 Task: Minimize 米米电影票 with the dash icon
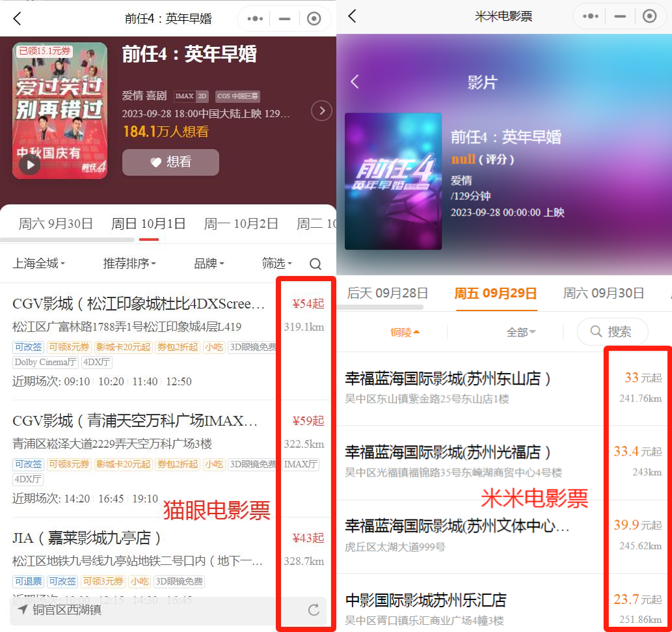click(620, 16)
